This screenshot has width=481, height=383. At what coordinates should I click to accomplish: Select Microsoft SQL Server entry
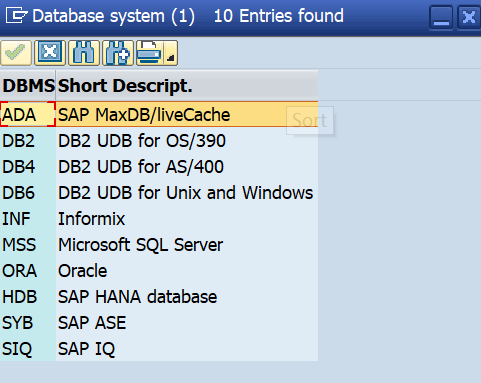point(187,245)
